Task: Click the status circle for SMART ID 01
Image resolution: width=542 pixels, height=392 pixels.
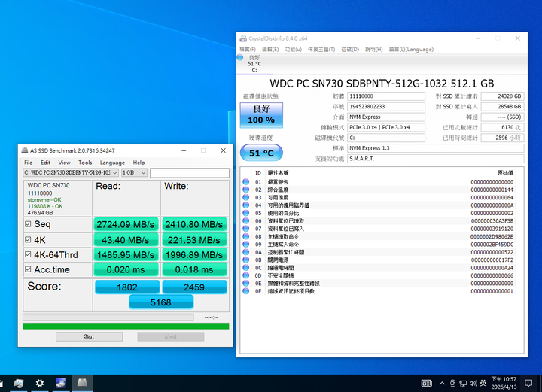Action: click(x=245, y=181)
